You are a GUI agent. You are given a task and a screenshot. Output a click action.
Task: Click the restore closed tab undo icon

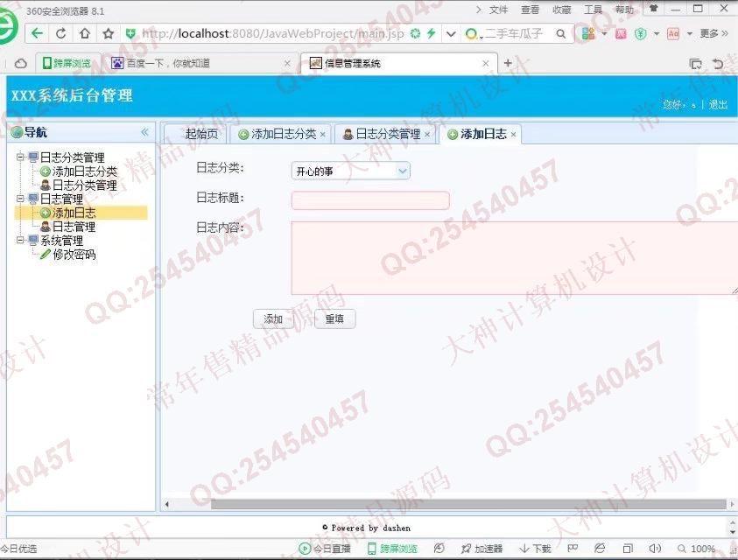[x=718, y=64]
